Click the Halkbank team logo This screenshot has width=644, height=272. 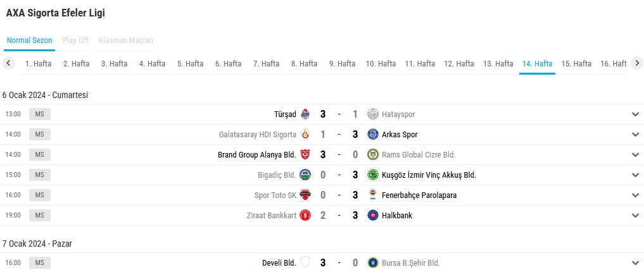pyautogui.click(x=373, y=216)
